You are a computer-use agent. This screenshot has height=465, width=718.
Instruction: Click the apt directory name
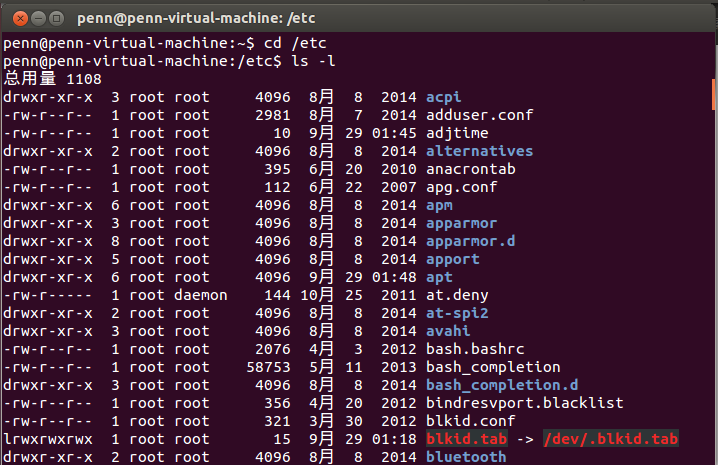tap(439, 277)
